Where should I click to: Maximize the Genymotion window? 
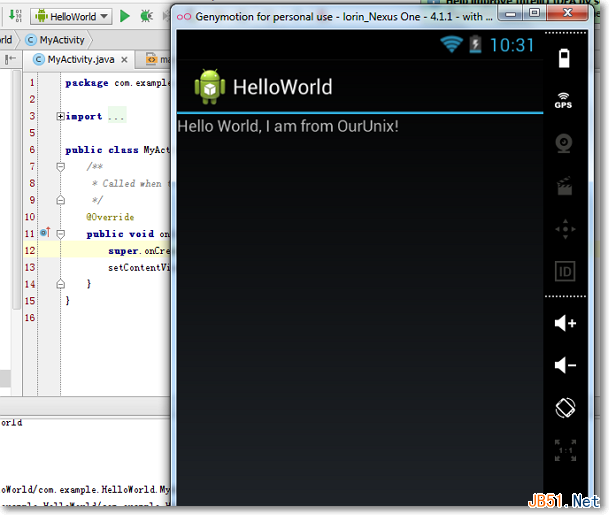click(x=534, y=13)
